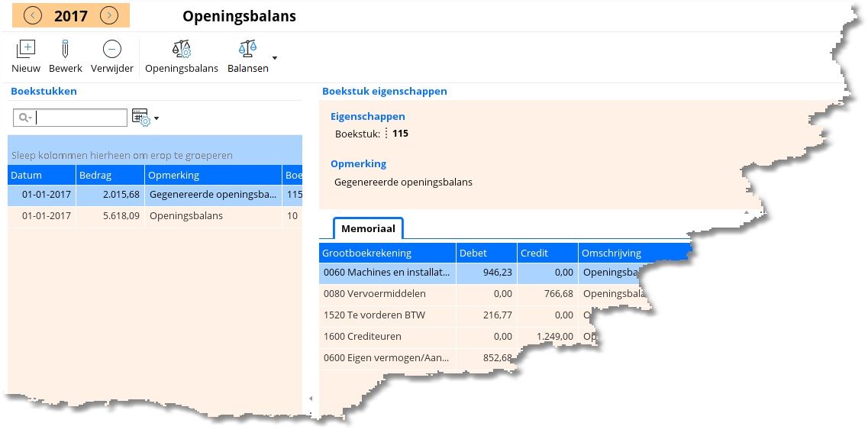Switch to the Memoriaal tab
Image resolution: width=868 pixels, height=436 pixels.
pyautogui.click(x=368, y=228)
